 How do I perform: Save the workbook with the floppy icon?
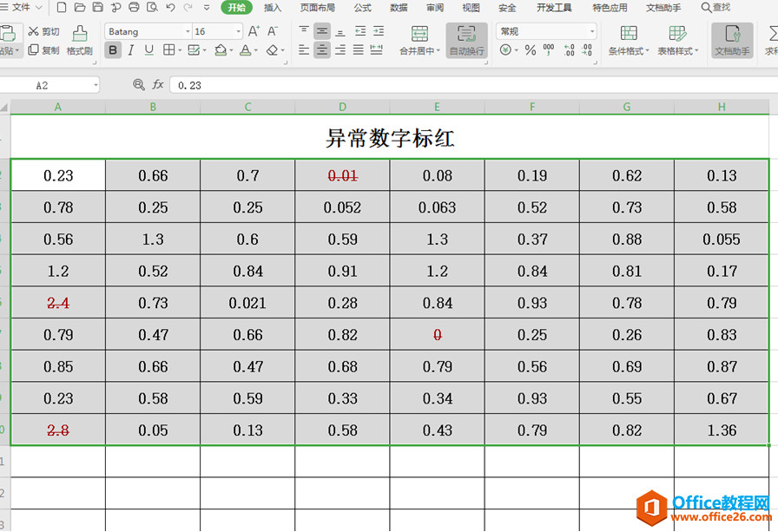[98, 7]
